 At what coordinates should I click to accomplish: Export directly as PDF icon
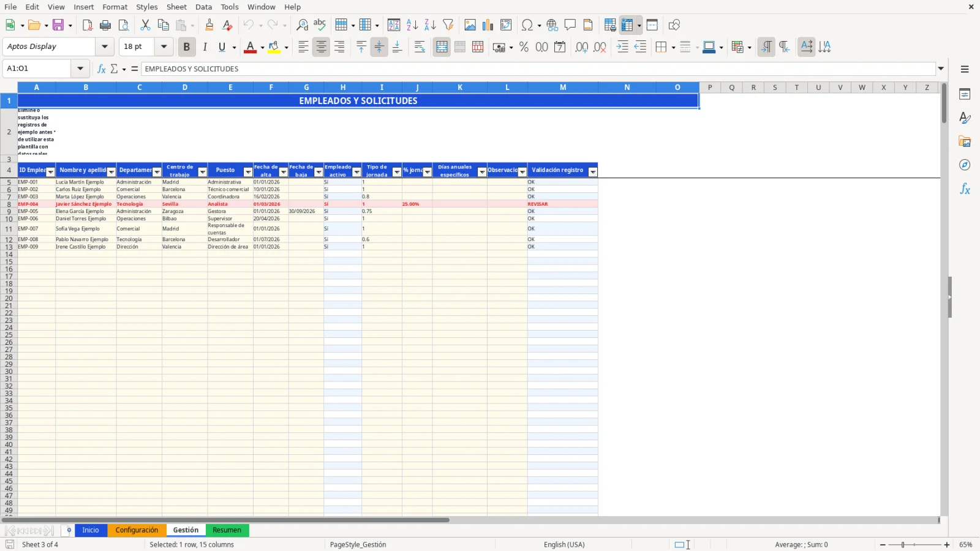(x=88, y=25)
